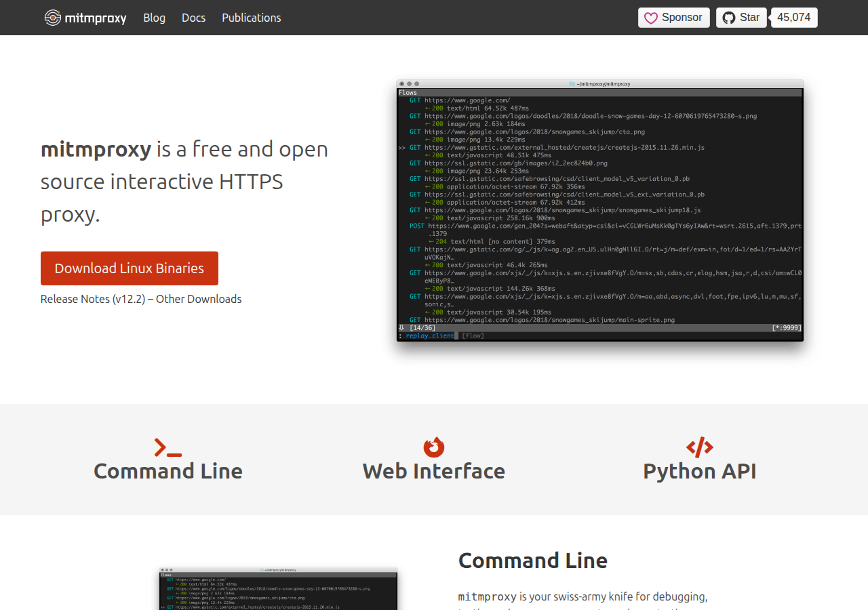Click the heart icon on the Sponsor button
868x610 pixels.
651,18
